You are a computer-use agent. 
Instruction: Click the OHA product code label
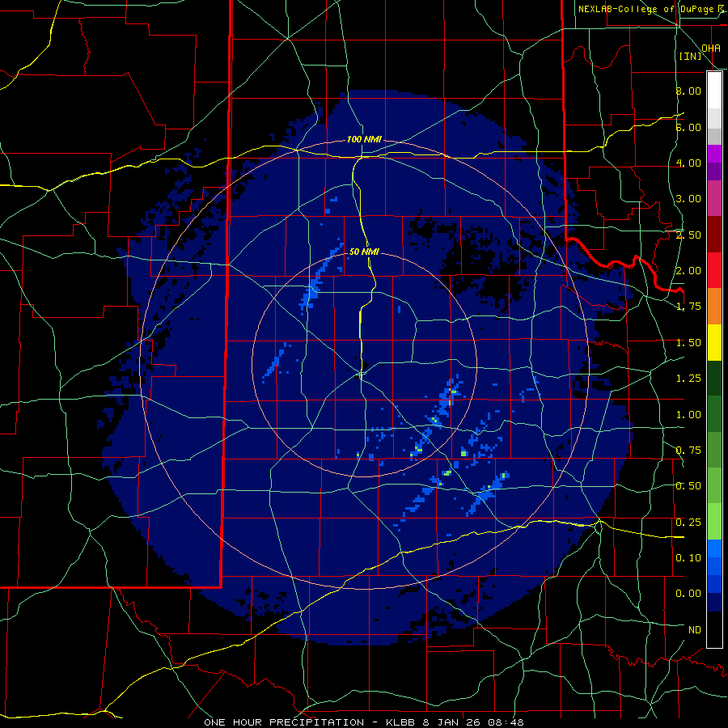711,48
